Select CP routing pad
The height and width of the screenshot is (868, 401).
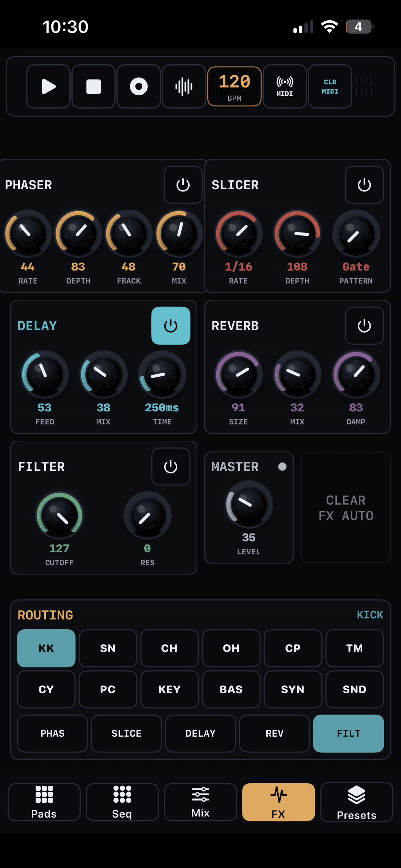coord(293,648)
